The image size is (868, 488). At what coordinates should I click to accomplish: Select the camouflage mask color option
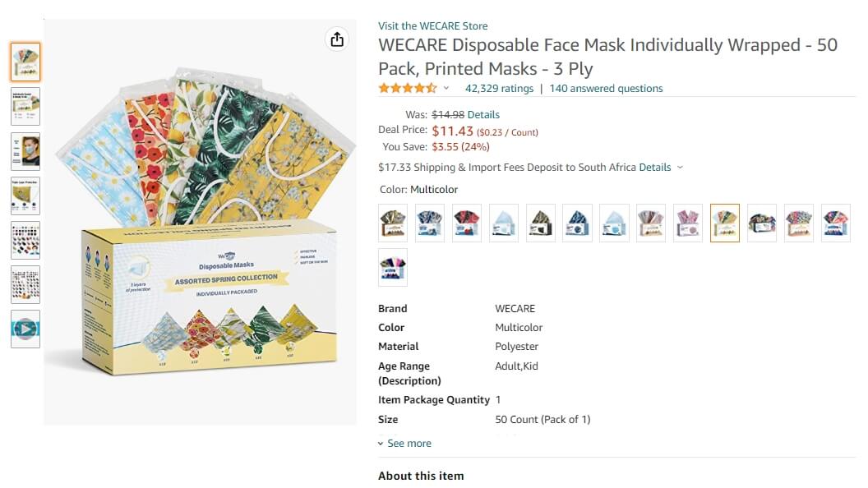[541, 223]
